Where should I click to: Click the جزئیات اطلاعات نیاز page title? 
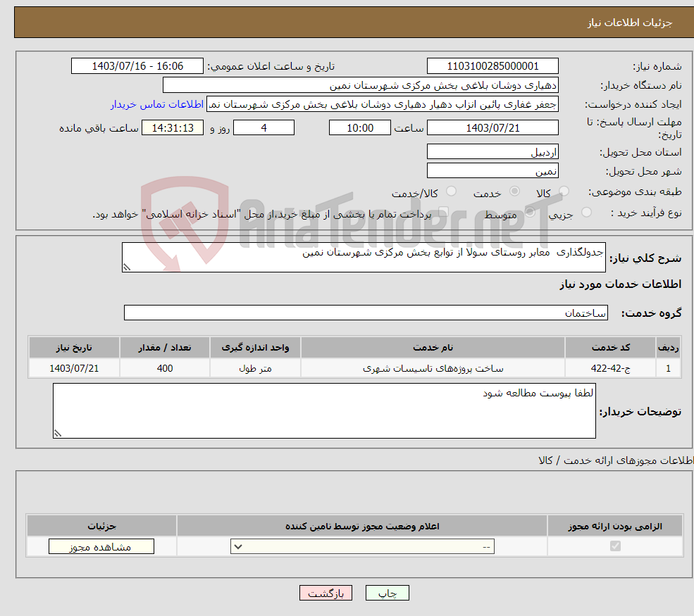(x=629, y=23)
